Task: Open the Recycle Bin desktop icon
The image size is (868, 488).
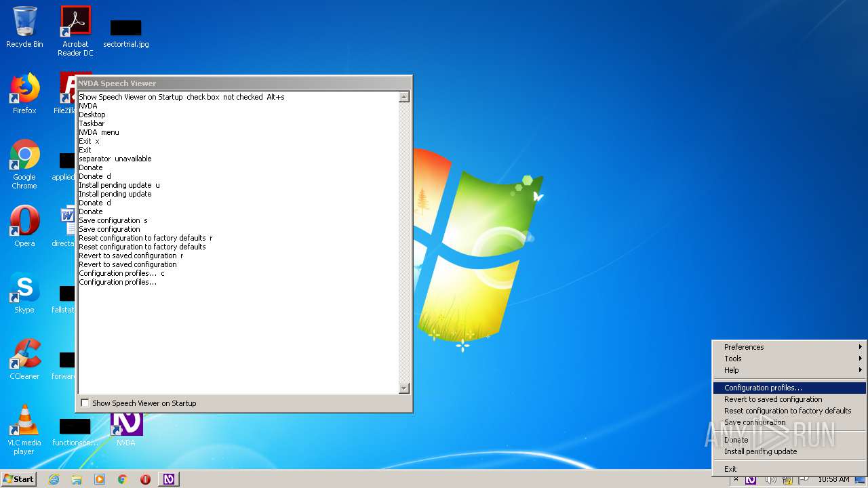Action: click(24, 27)
